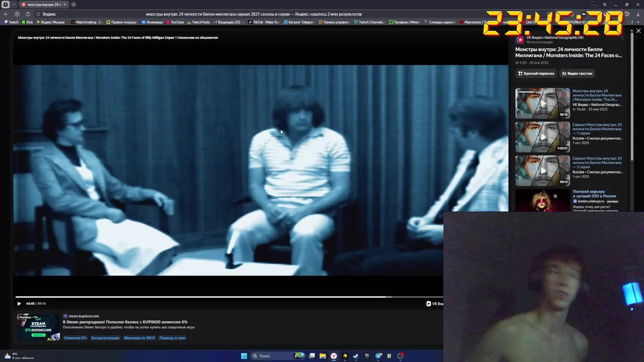This screenshot has width=644, height=362.
Task: Open Входящие (25) mail bookmark
Action: [x=229, y=22]
